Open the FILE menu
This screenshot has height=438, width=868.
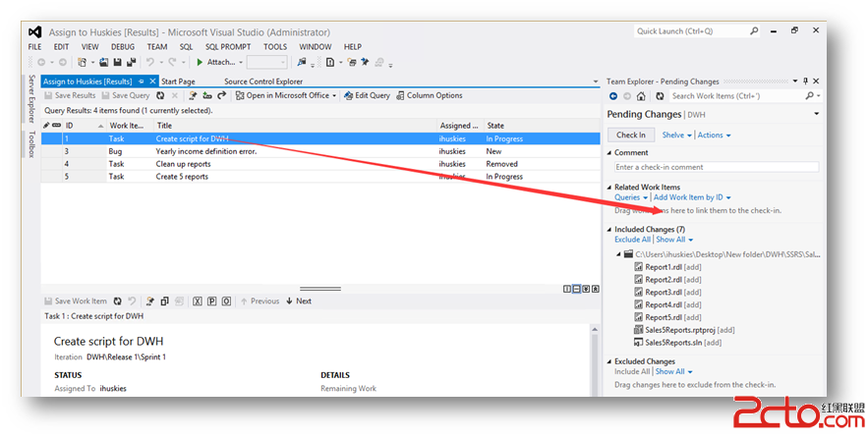point(34,47)
